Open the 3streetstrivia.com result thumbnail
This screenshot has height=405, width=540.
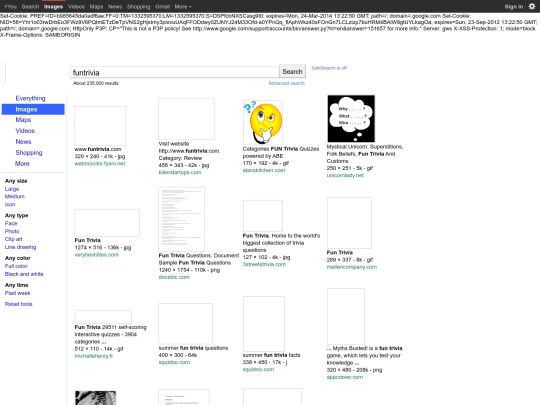coord(263,216)
